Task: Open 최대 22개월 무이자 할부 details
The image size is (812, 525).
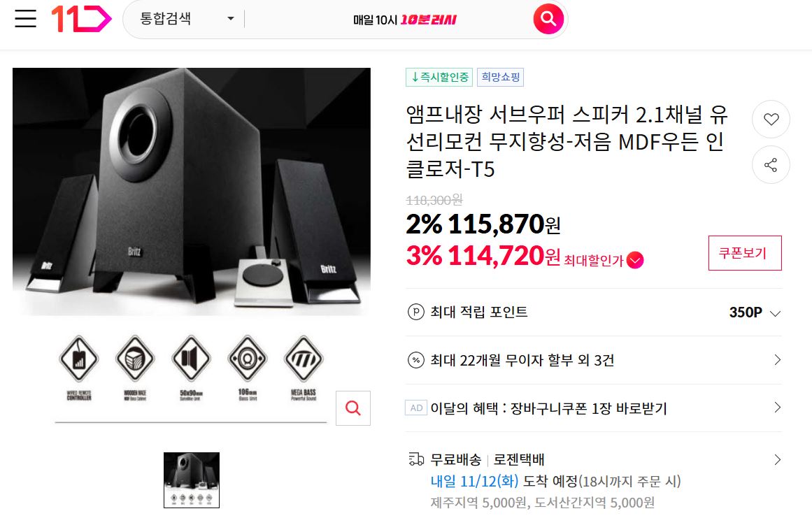Action: click(x=594, y=360)
